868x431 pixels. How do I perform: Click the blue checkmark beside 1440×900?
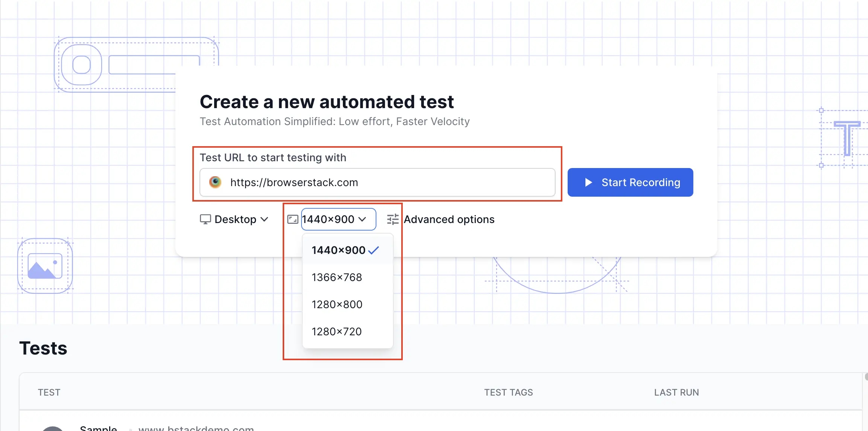pos(373,250)
